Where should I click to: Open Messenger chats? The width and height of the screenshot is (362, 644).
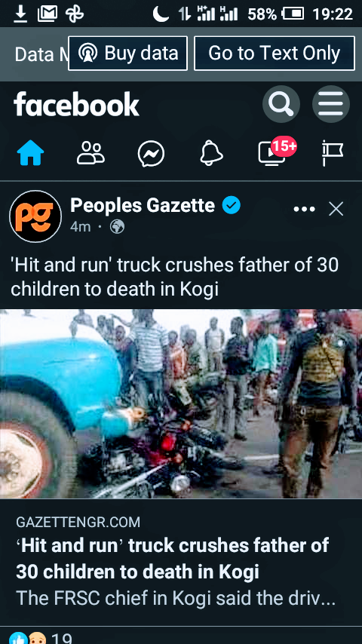pyautogui.click(x=151, y=154)
